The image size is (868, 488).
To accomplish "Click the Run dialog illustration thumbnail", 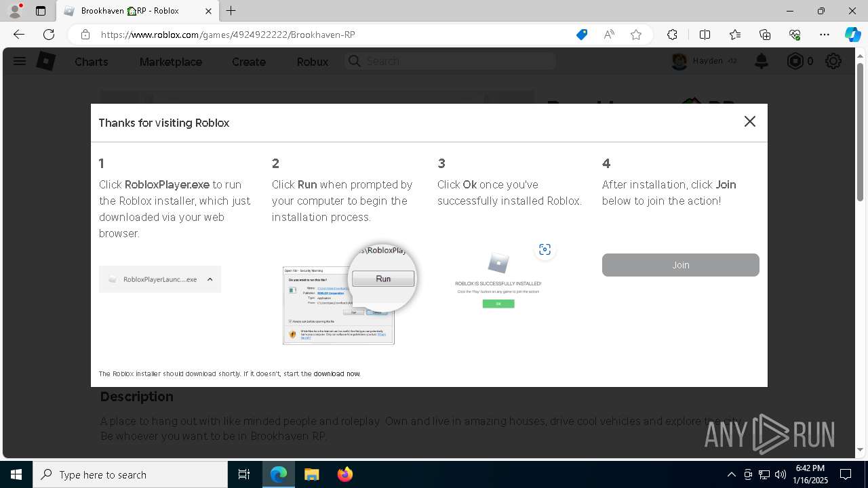I will (x=349, y=295).
